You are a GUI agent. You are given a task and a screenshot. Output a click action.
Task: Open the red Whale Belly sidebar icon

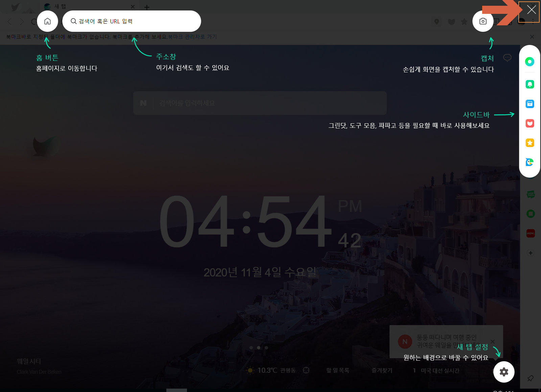coord(530,123)
